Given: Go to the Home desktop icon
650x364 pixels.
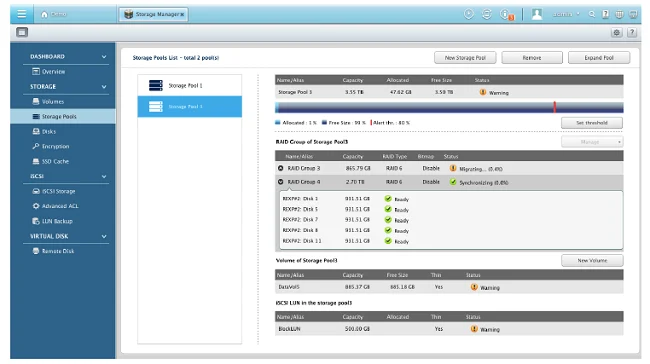Looking at the screenshot, I should click(44, 15).
